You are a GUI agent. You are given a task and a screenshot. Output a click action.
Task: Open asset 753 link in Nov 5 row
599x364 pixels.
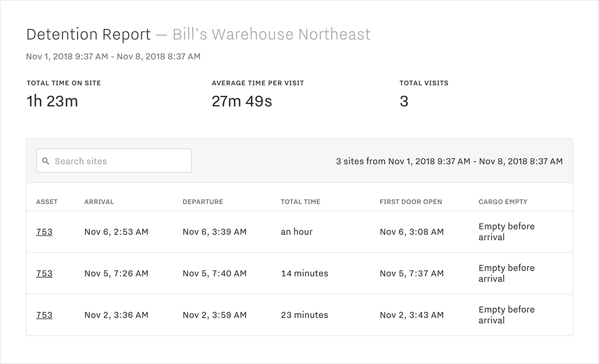pos(44,273)
